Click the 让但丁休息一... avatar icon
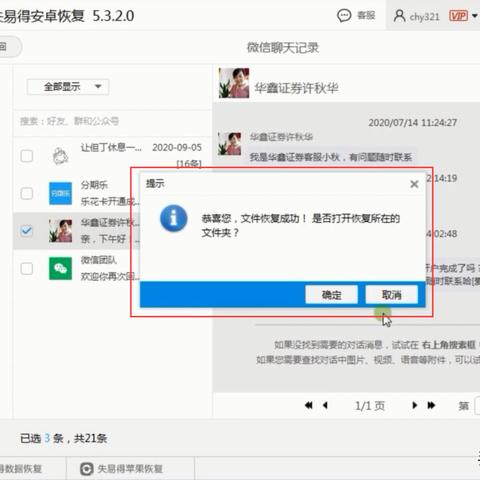The height and width of the screenshot is (480, 480). (x=60, y=156)
